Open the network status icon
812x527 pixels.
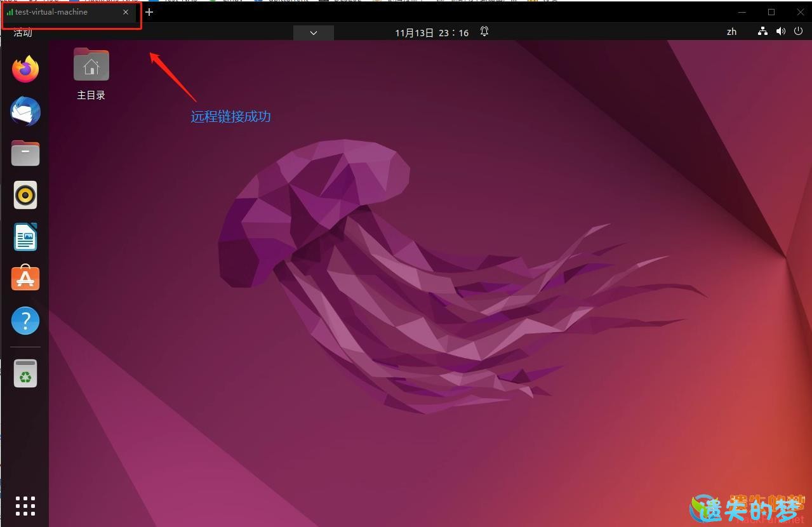(x=763, y=31)
